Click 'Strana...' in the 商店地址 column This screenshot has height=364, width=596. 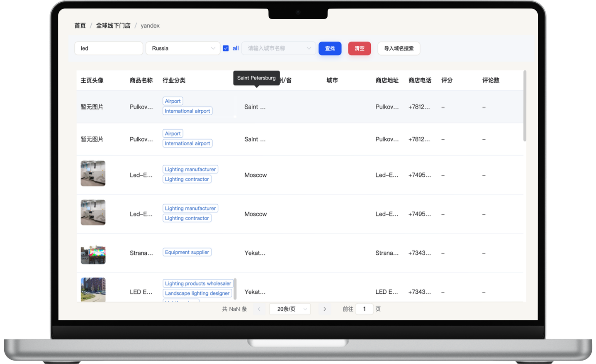point(387,253)
